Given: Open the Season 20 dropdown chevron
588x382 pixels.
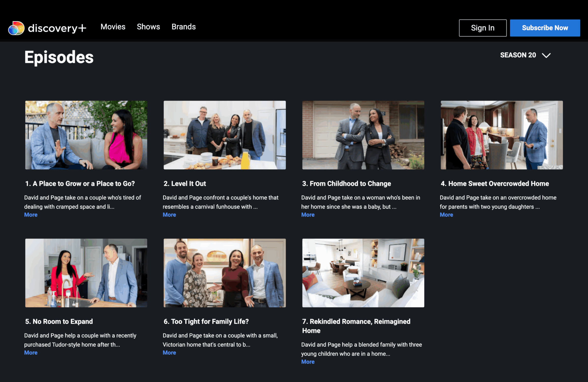Looking at the screenshot, I should 546,55.
